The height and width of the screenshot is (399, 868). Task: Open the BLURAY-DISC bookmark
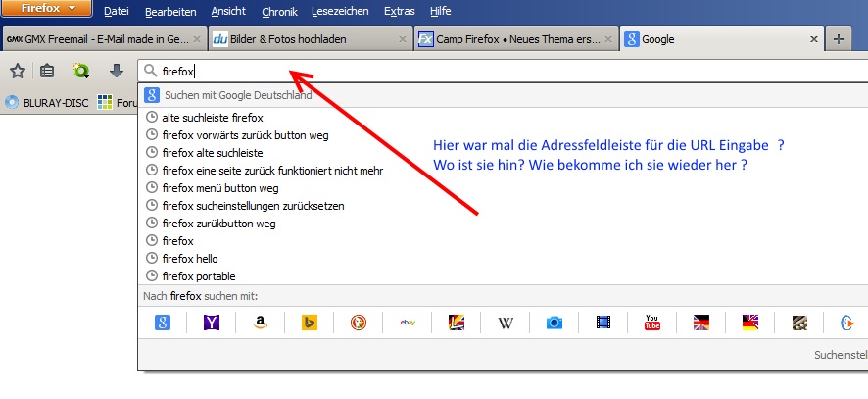[46, 103]
